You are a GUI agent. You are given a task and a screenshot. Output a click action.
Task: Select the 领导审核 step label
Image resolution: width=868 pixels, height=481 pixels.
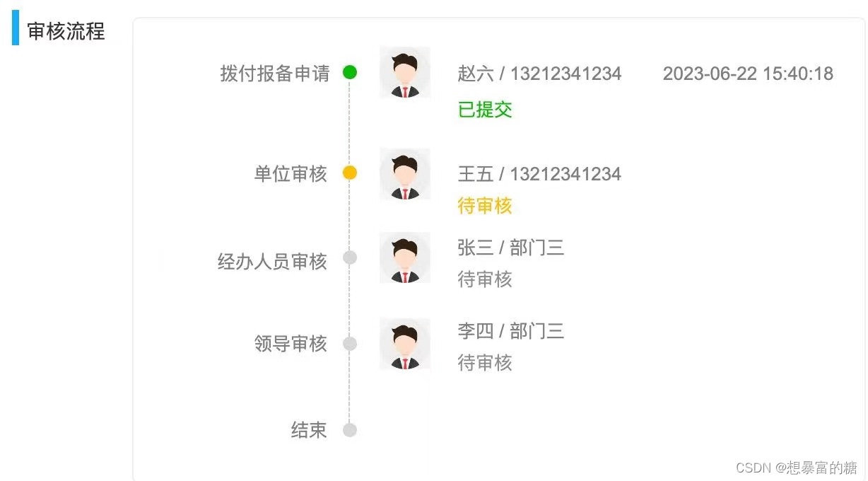click(x=291, y=344)
